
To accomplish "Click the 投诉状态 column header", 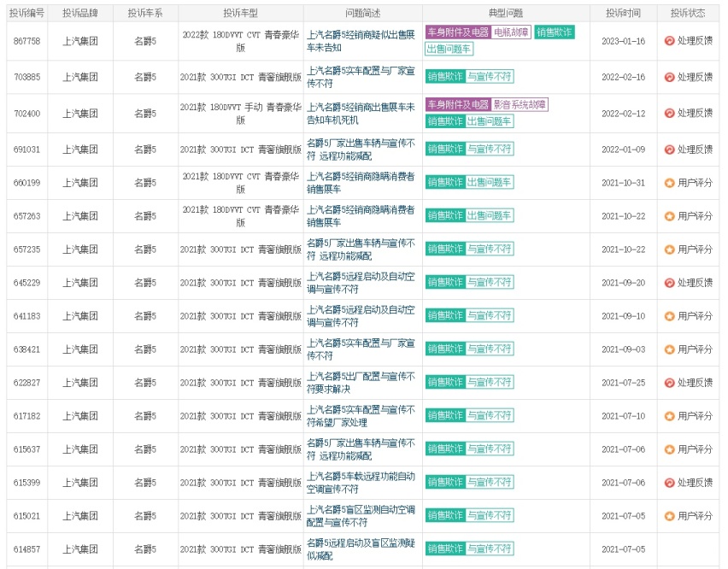I will point(688,13).
